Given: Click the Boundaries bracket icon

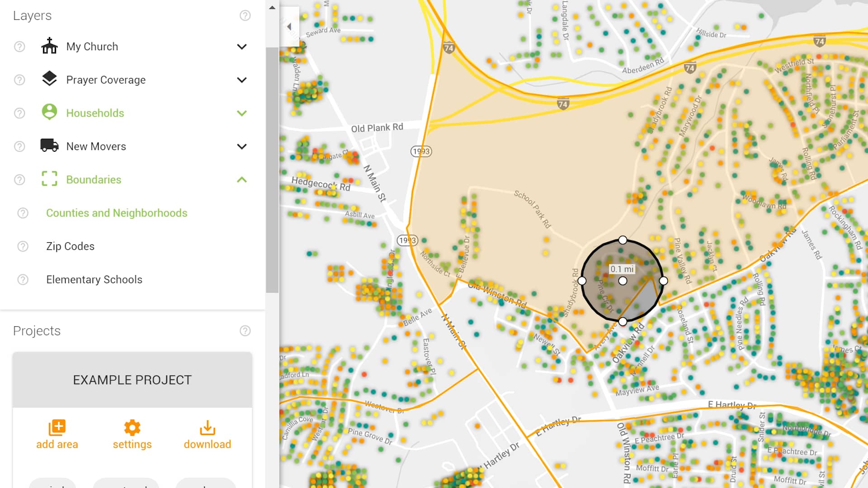Looking at the screenshot, I should 49,179.
